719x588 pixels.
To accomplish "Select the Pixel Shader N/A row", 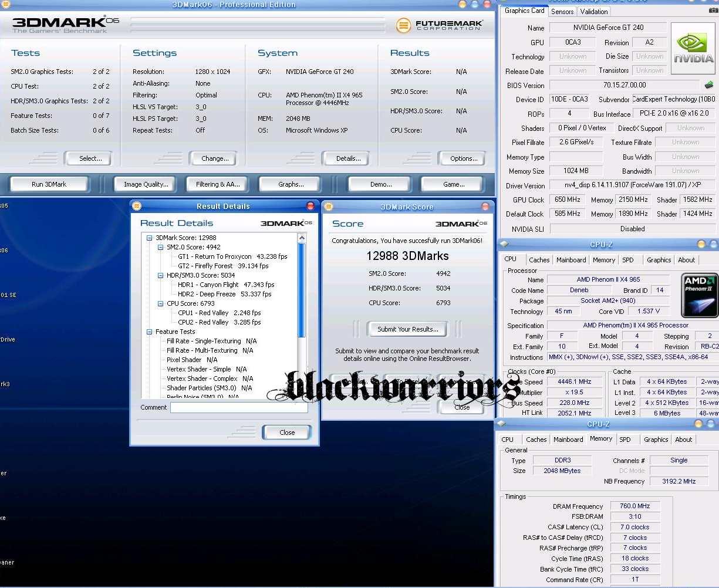I will [x=191, y=360].
